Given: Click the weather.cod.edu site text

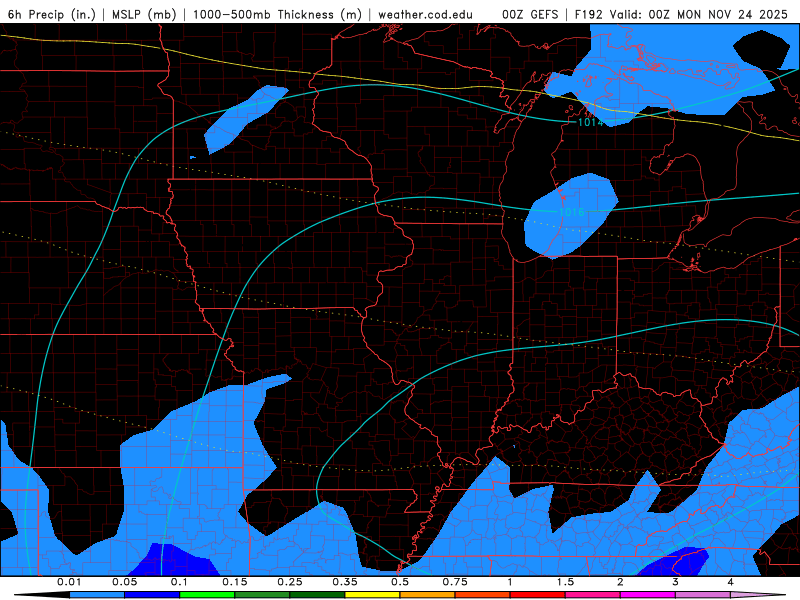Looking at the screenshot, I should point(425,14).
